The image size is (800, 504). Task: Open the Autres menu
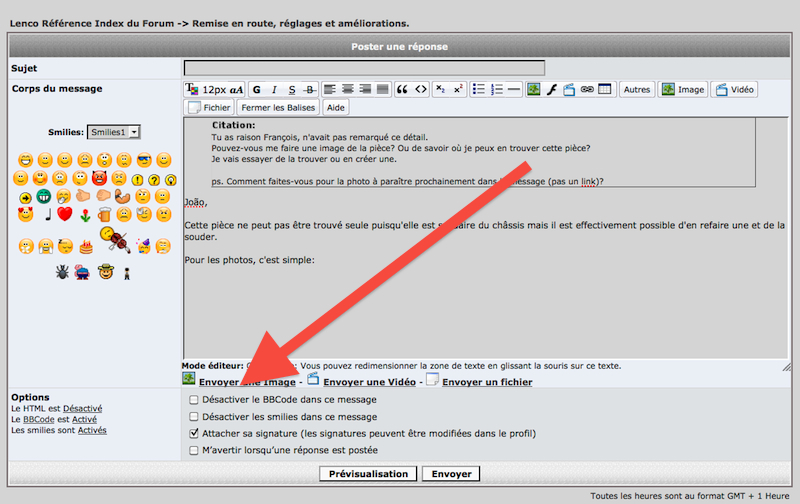tap(637, 90)
